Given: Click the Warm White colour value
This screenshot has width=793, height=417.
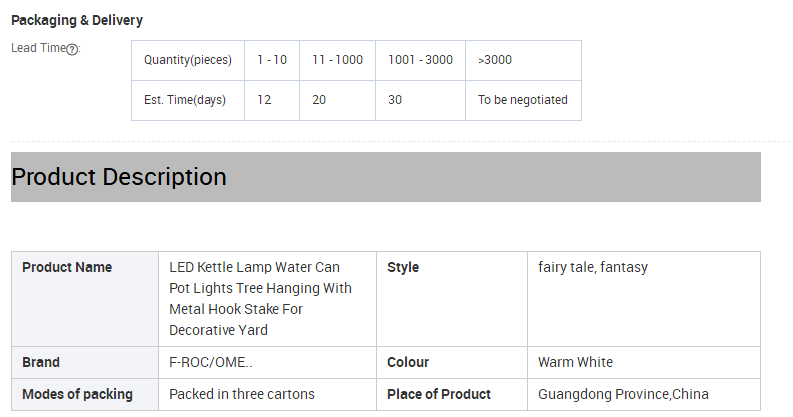Looking at the screenshot, I should [x=575, y=362].
